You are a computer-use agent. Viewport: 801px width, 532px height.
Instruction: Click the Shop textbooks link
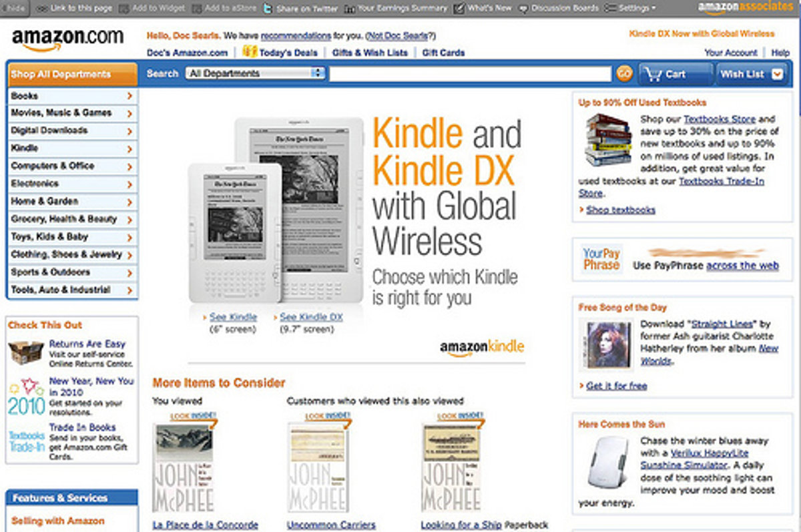[621, 210]
